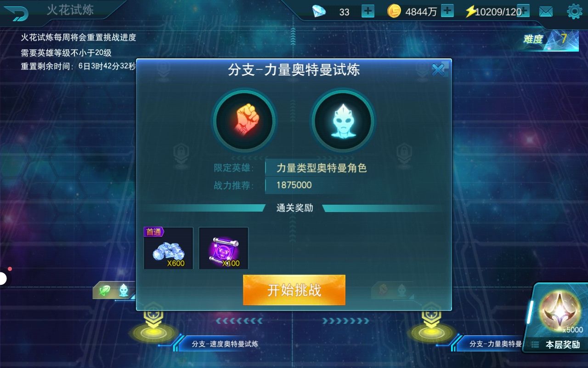Tap the right-pointing chevron arrows

[345, 321]
